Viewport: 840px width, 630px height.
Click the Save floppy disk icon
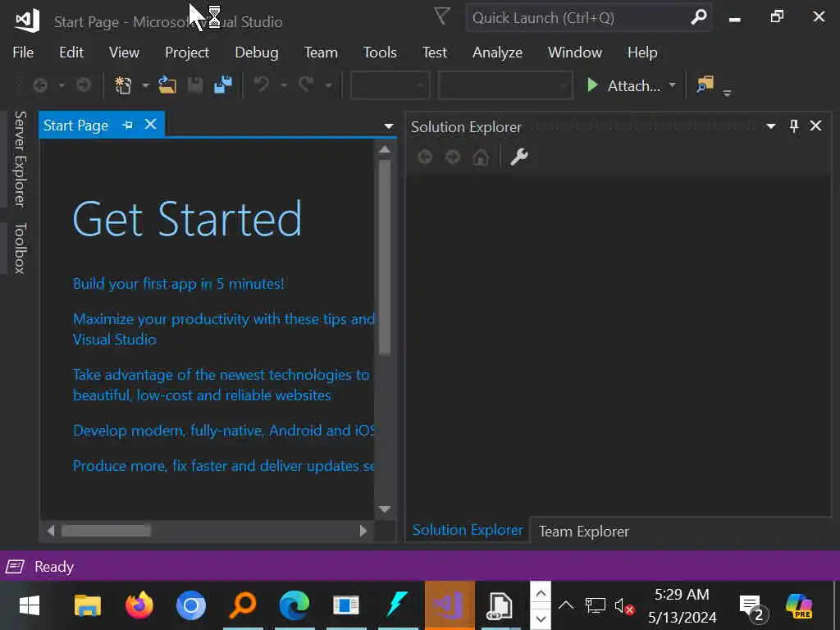(195, 85)
